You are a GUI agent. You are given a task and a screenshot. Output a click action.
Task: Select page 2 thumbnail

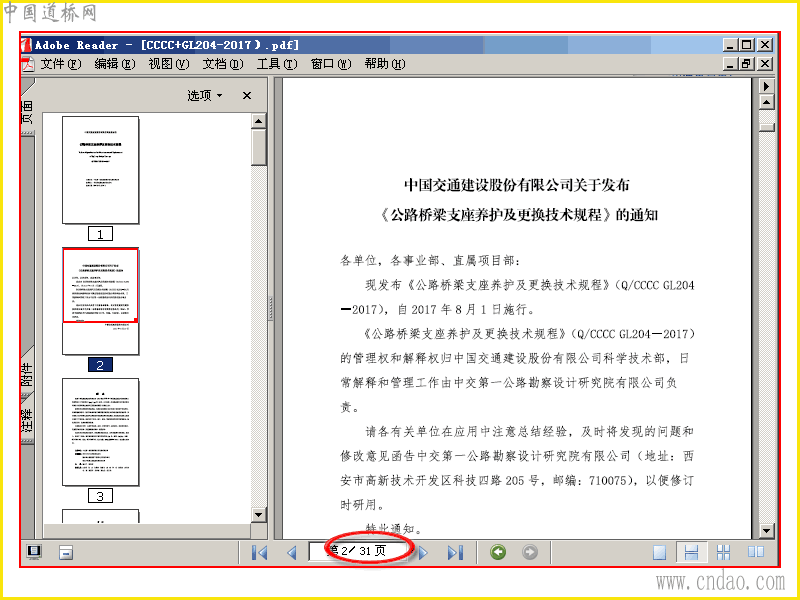[101, 301]
